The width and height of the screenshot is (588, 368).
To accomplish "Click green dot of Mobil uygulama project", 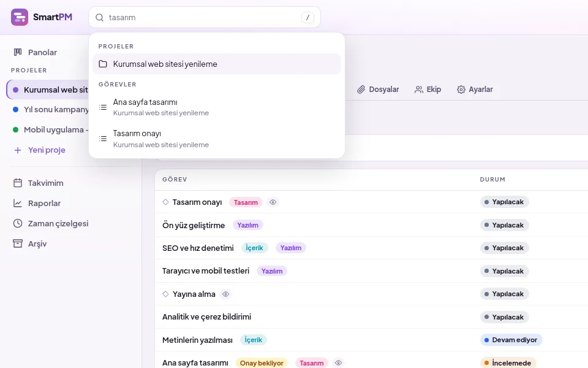I will coord(16,129).
